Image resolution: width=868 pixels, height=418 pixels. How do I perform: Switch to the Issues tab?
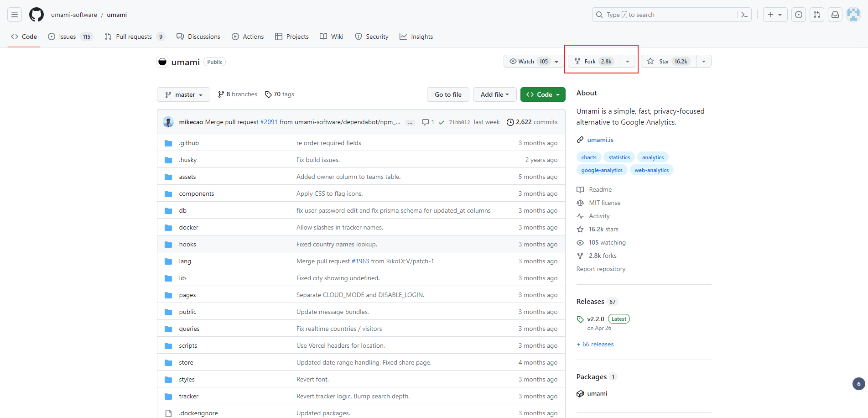(x=70, y=37)
